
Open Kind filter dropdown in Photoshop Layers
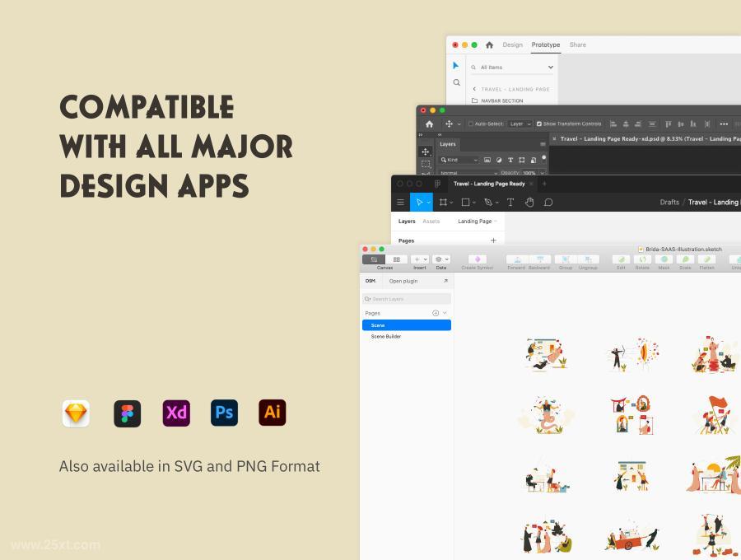click(x=459, y=160)
